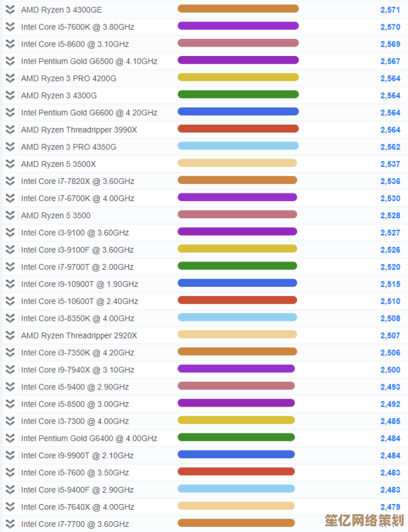Click chevron icon beside Intel Core i7-6700K

[x=10, y=199]
